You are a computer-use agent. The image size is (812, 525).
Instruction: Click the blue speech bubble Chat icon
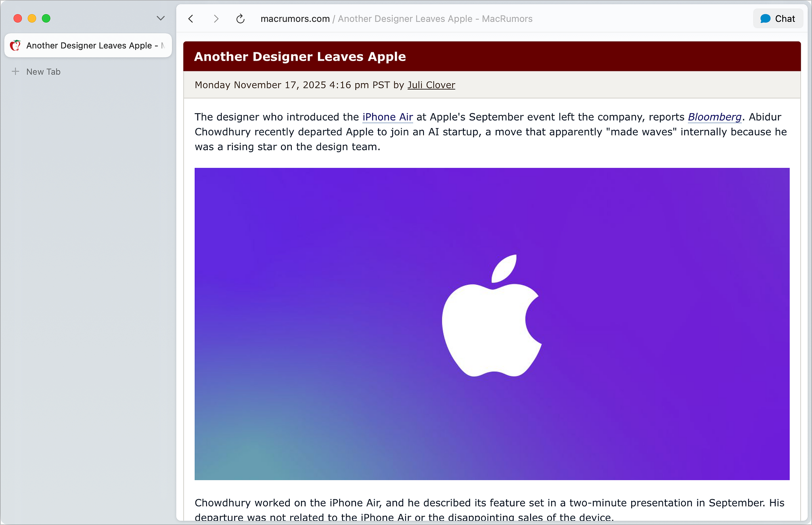pyautogui.click(x=764, y=18)
